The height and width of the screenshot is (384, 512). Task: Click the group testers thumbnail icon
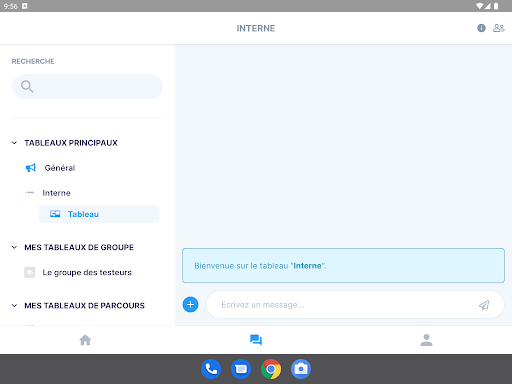[x=30, y=272]
